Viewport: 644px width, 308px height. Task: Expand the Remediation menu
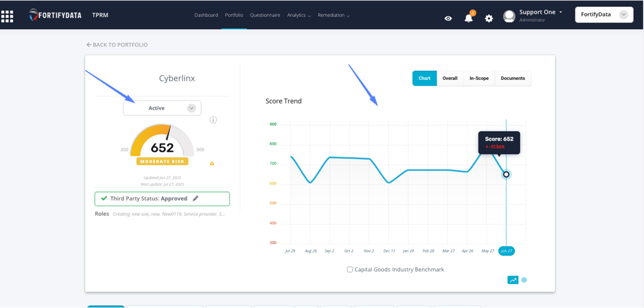coord(333,15)
